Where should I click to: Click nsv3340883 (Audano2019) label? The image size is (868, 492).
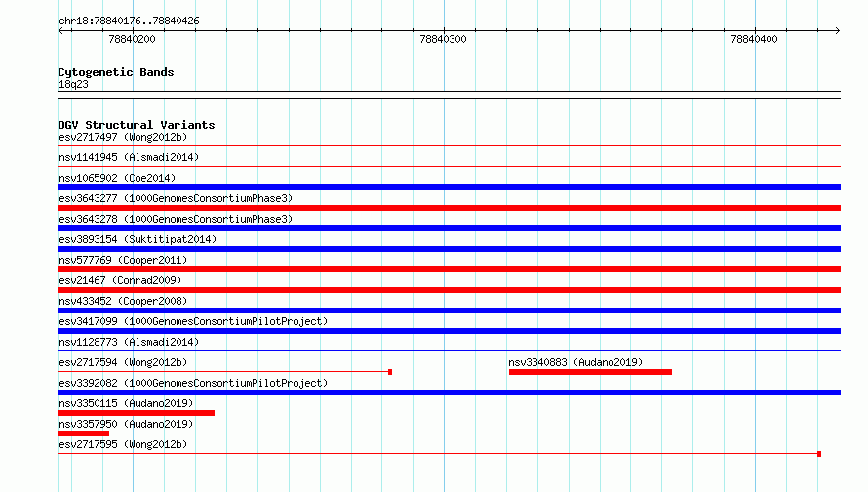(x=575, y=362)
